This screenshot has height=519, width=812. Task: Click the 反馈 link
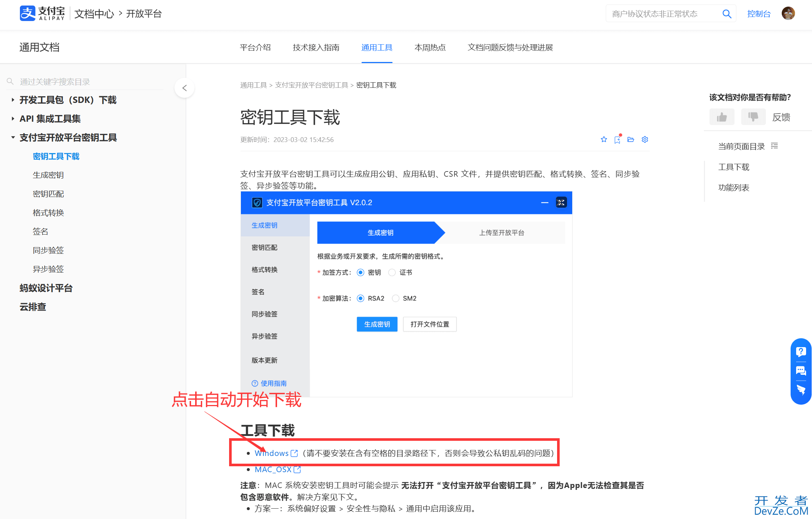coord(781,117)
